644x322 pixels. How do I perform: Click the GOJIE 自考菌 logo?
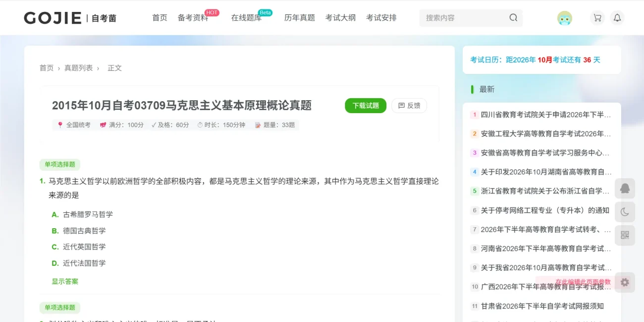point(70,18)
